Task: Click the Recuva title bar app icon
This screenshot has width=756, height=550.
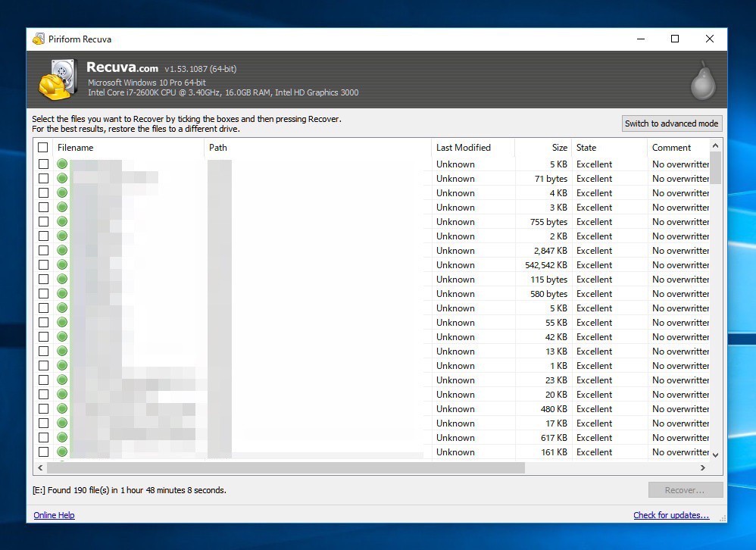Action: pos(39,39)
